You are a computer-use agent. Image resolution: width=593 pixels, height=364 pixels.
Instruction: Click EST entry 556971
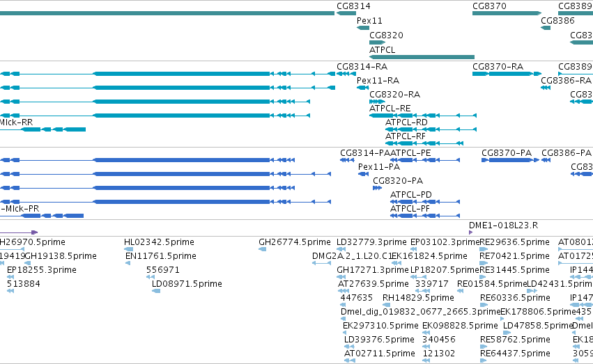click(162, 270)
